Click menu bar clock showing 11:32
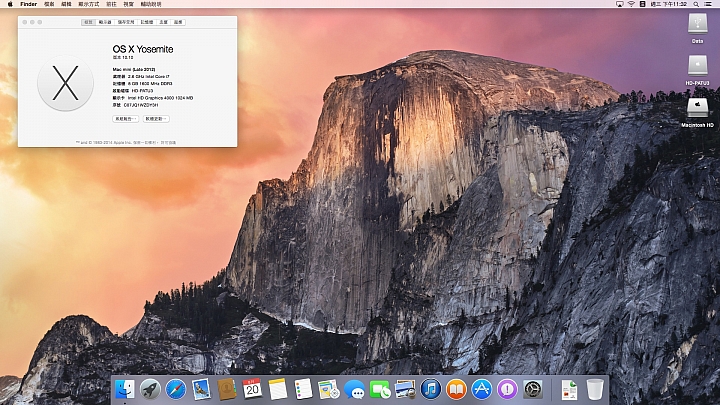 point(670,4)
